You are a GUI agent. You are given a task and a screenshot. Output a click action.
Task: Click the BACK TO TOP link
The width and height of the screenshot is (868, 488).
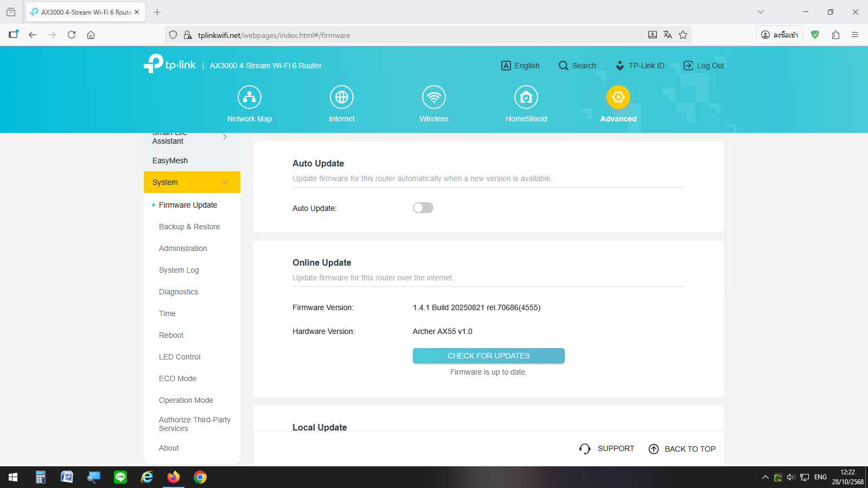(682, 449)
